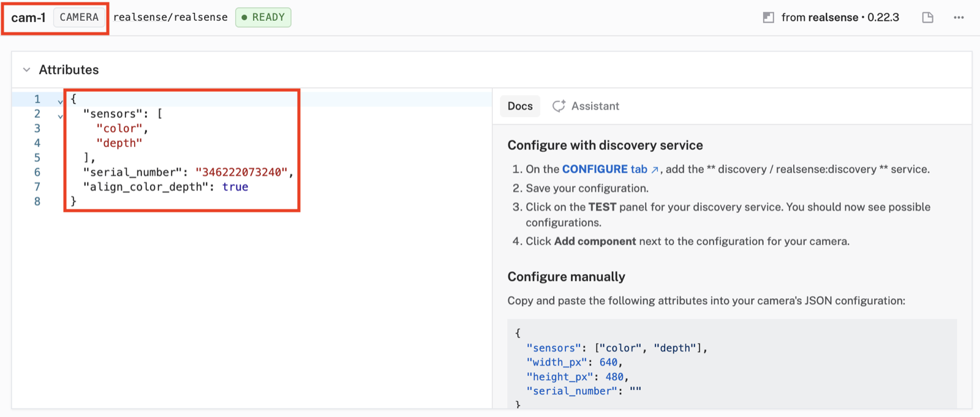980x417 pixels.
Task: Click 'from realsense · 0.22.3' version text
Action: [840, 17]
